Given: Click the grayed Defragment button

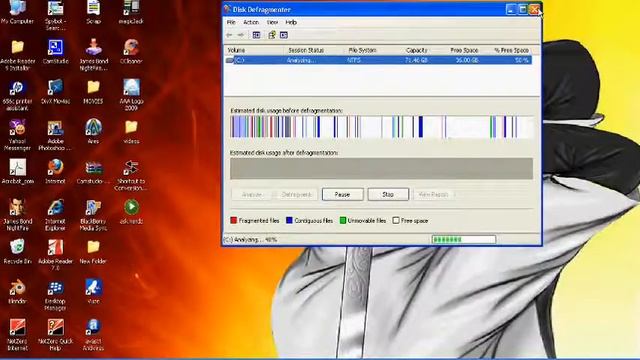Looking at the screenshot, I should (297, 194).
